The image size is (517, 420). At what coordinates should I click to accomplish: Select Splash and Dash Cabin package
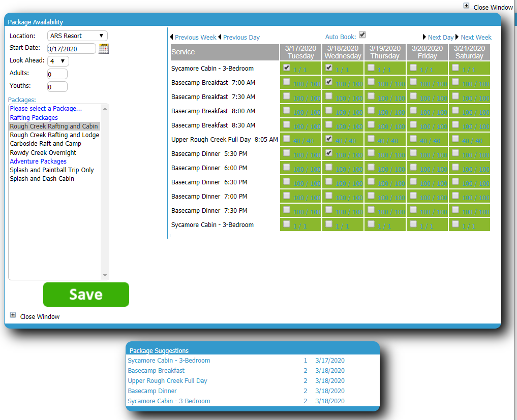coord(42,179)
